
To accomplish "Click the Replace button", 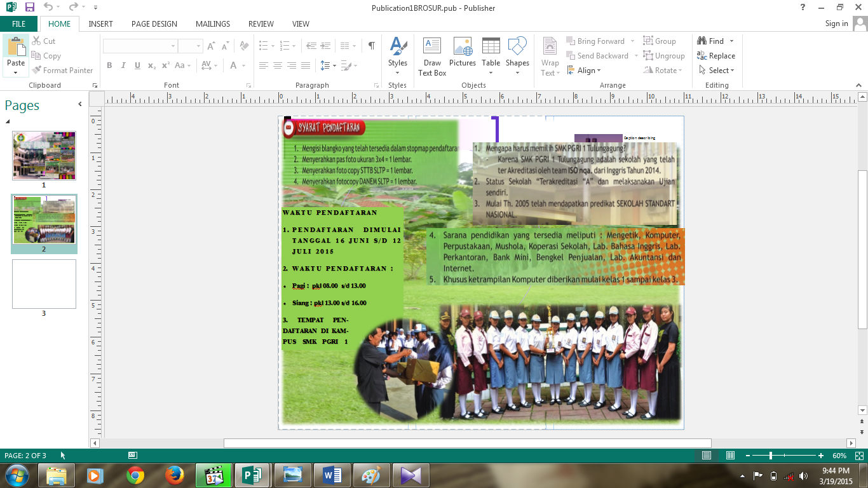I will (x=716, y=56).
